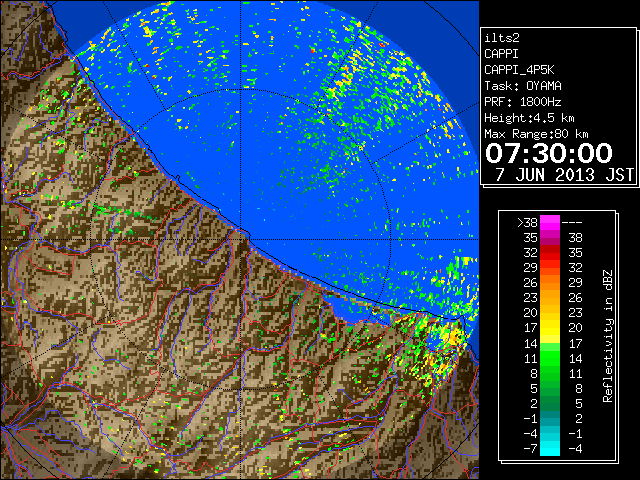Screen dimensions: 640x480
Task: Pick the yellow band of the reflectivity scale
Action: pyautogui.click(x=550, y=328)
